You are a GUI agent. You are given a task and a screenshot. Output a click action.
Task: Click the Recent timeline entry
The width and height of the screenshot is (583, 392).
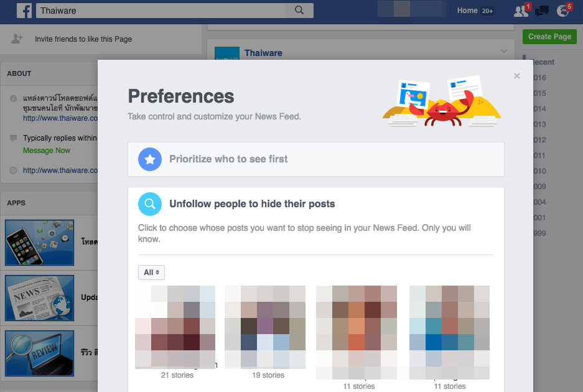click(544, 62)
